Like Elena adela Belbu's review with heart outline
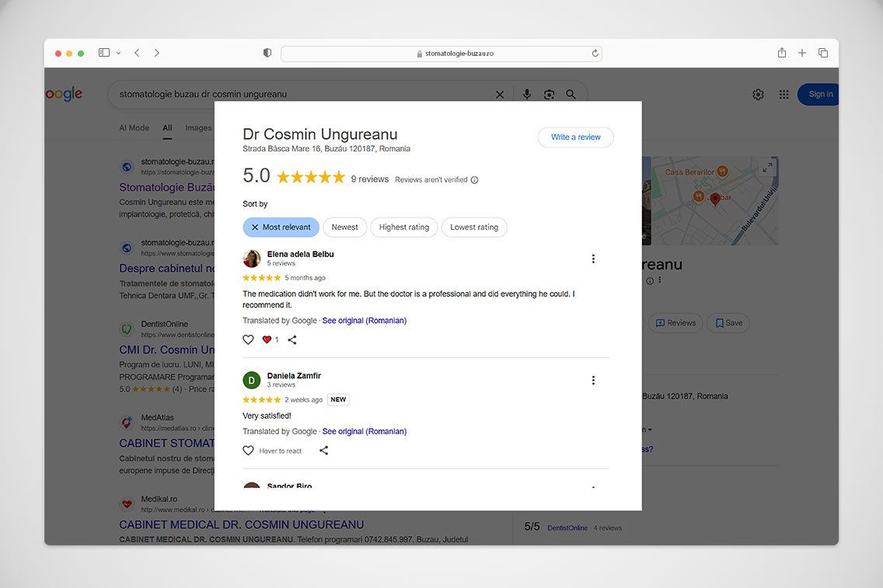 (x=248, y=339)
